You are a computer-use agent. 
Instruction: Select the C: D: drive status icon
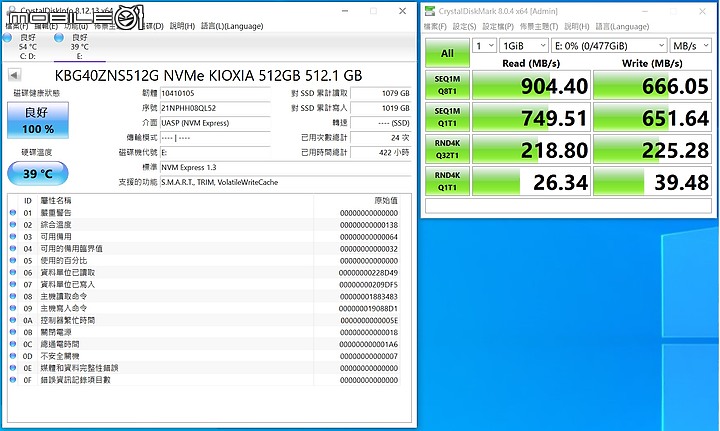click(8, 38)
